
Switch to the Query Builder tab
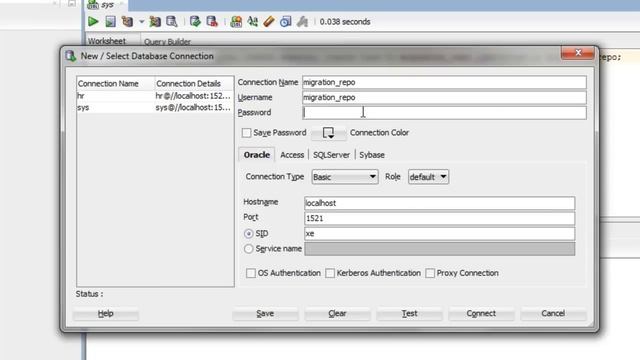coord(167,41)
